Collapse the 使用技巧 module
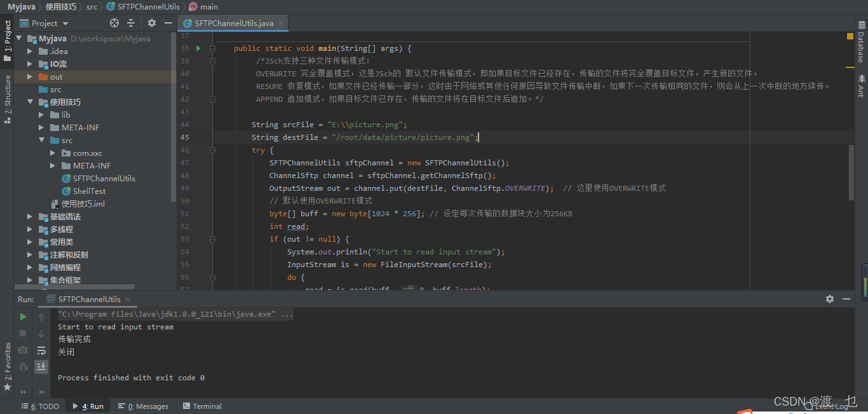This screenshot has height=414, width=868. point(31,102)
